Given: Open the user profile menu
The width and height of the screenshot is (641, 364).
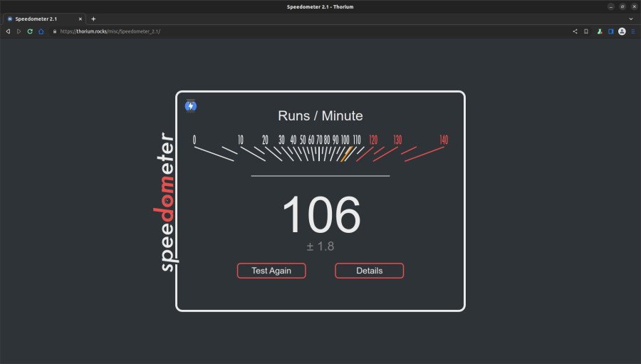Looking at the screenshot, I should click(x=622, y=31).
